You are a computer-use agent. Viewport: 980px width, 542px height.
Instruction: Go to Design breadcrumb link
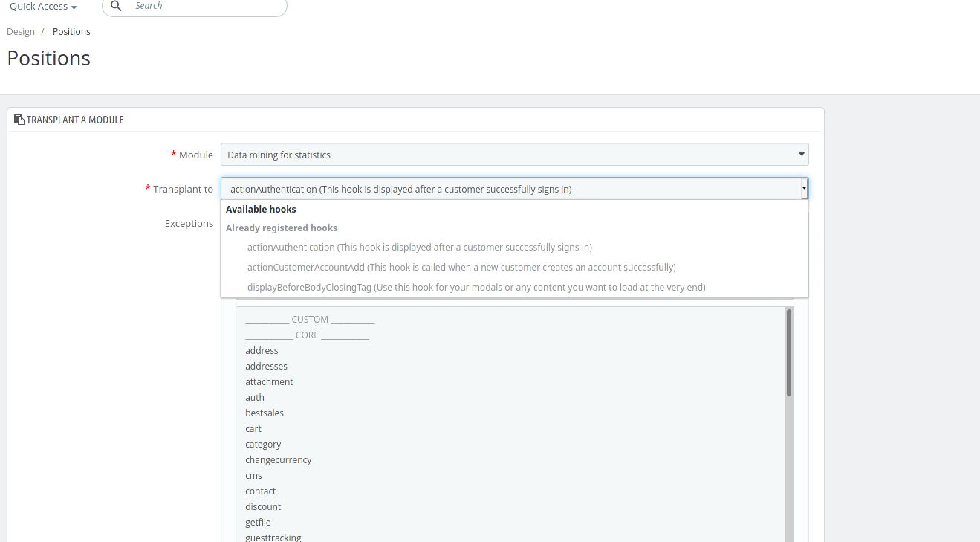[x=21, y=32]
